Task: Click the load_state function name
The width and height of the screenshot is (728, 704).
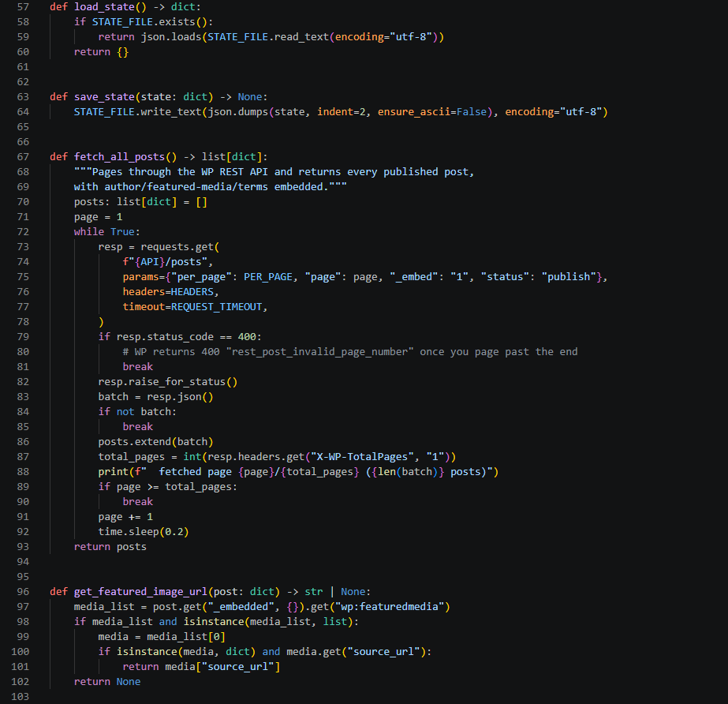Action: coord(104,7)
